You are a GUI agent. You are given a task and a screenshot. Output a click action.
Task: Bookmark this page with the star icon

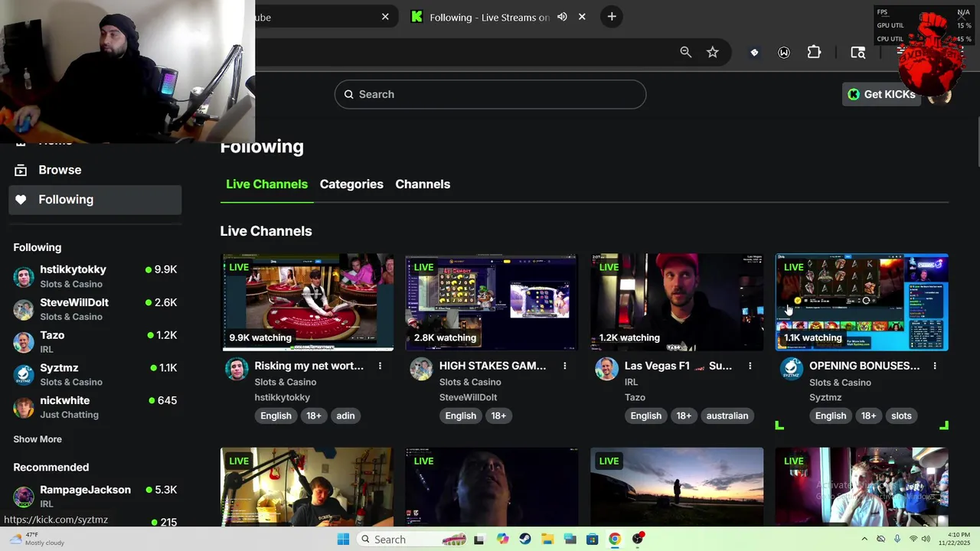[x=713, y=52]
